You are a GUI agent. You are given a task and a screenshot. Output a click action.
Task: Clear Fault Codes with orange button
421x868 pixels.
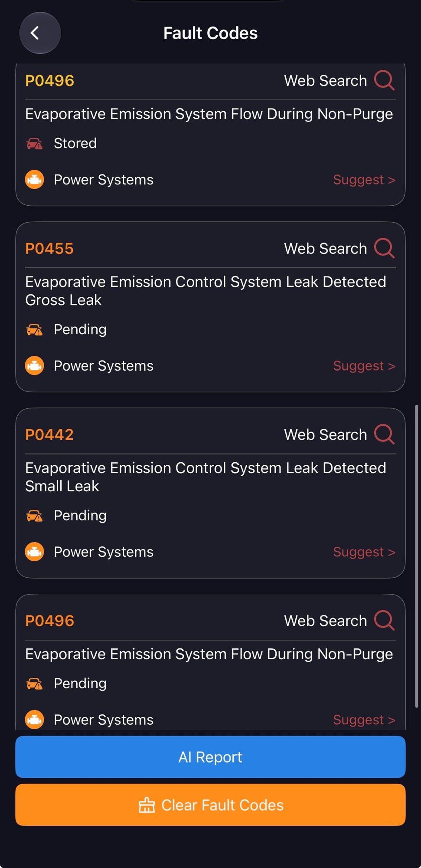click(x=210, y=805)
